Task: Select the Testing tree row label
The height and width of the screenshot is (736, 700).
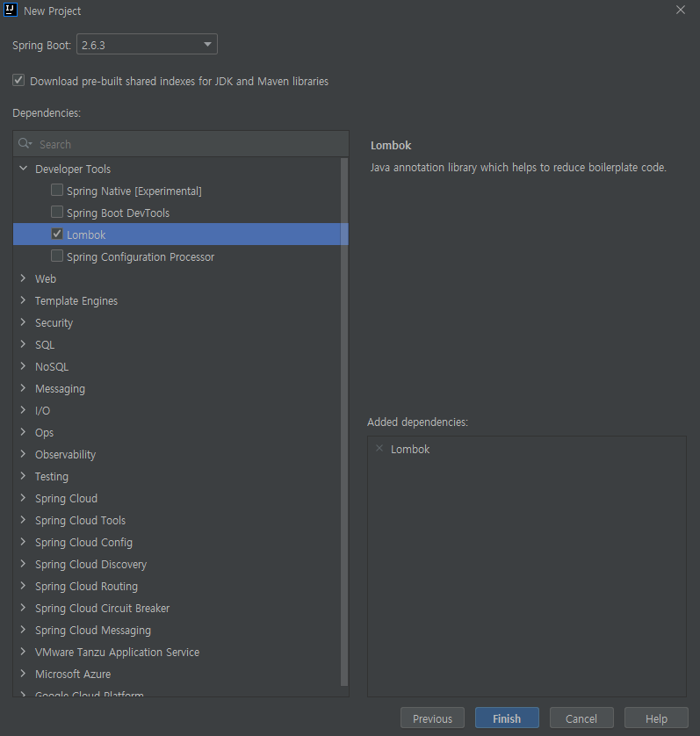Action: coord(52,476)
